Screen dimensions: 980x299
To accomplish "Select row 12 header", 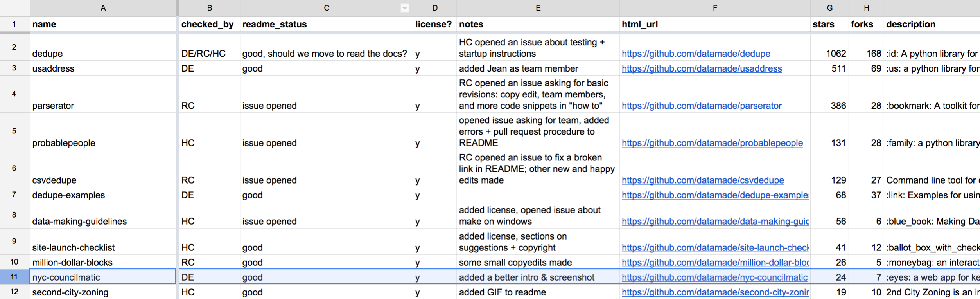I will (x=14, y=292).
